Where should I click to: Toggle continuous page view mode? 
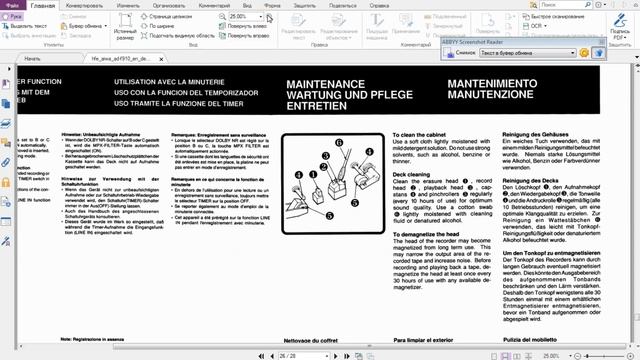(505, 356)
